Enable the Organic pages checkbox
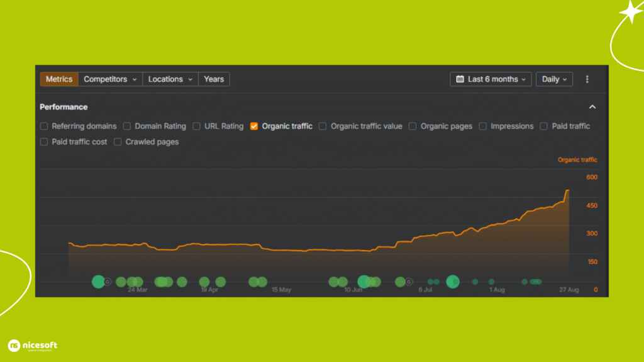 click(413, 126)
